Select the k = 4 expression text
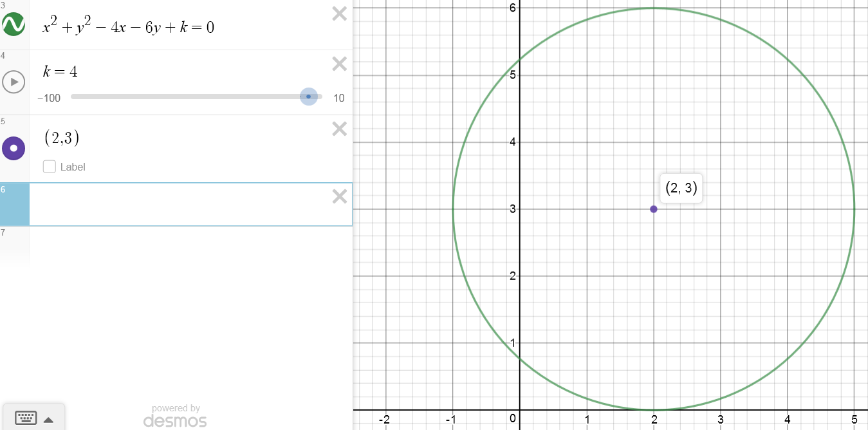 [60, 71]
